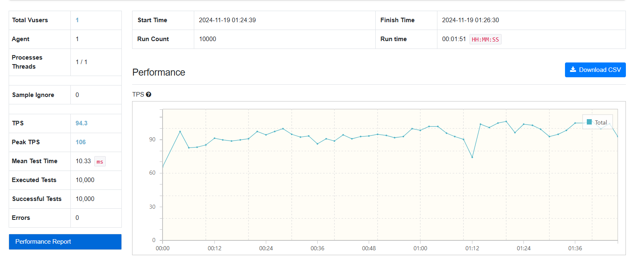Viewport: 644px width, 263px height.
Task: Click the Total Vusers value 1
Action: pos(77,20)
